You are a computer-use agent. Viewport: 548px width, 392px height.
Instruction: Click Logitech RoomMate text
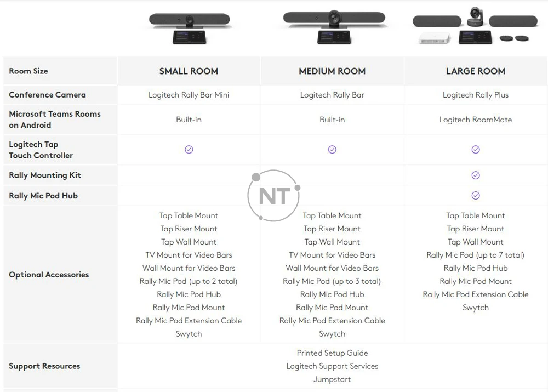(476, 120)
